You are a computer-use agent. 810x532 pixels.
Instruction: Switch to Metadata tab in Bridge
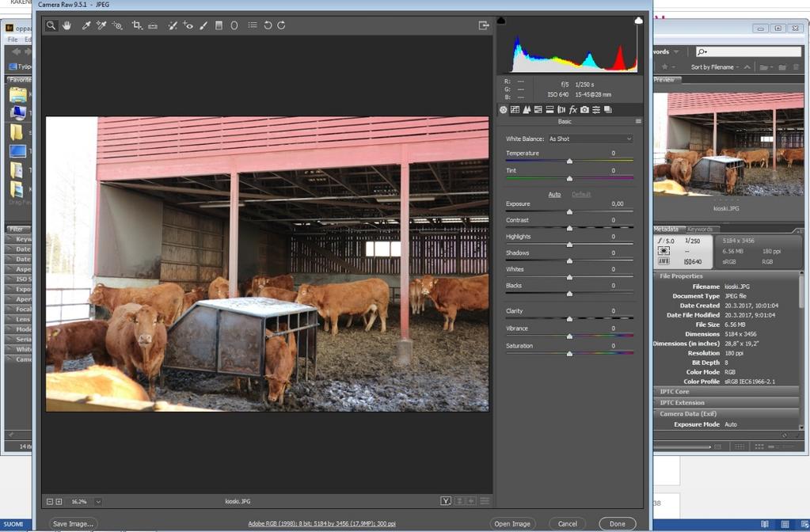(x=667, y=229)
